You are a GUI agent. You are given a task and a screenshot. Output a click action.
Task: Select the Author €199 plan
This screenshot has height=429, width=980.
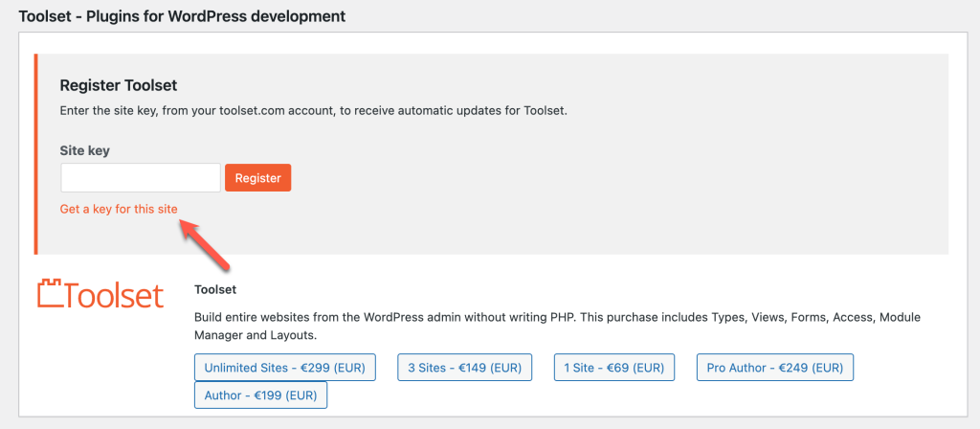point(260,395)
